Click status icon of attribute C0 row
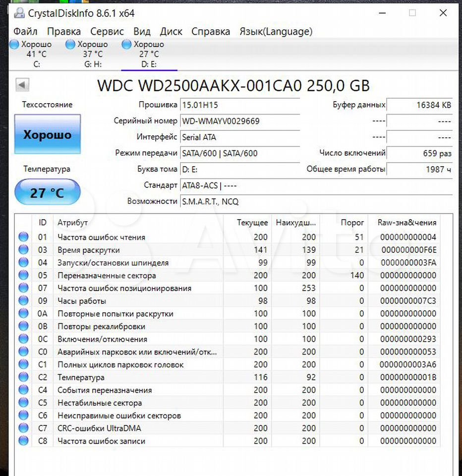The height and width of the screenshot is (476, 462). (x=23, y=352)
